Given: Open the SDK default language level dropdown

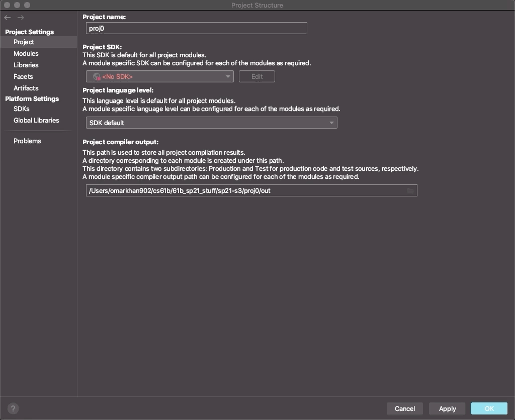Looking at the screenshot, I should [x=211, y=122].
